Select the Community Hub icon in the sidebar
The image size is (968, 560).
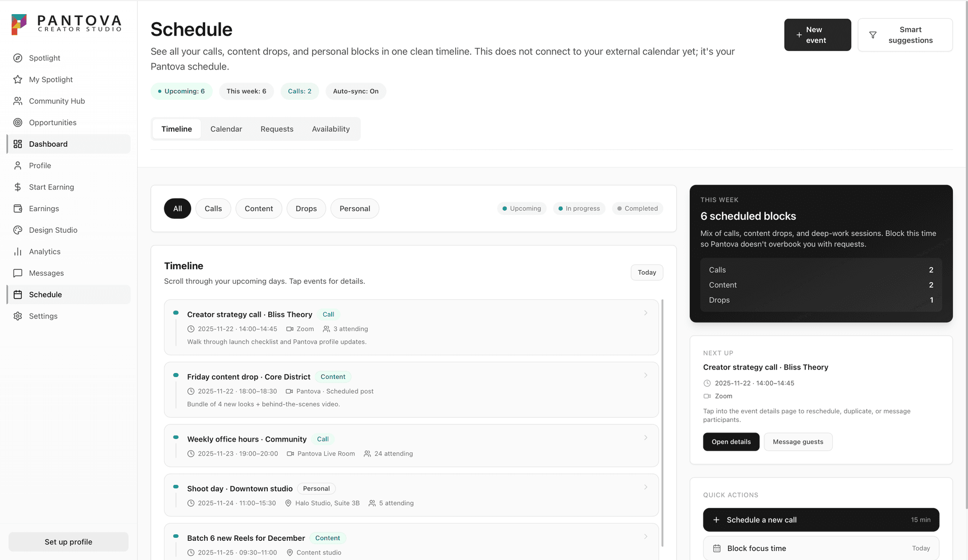coord(18,101)
